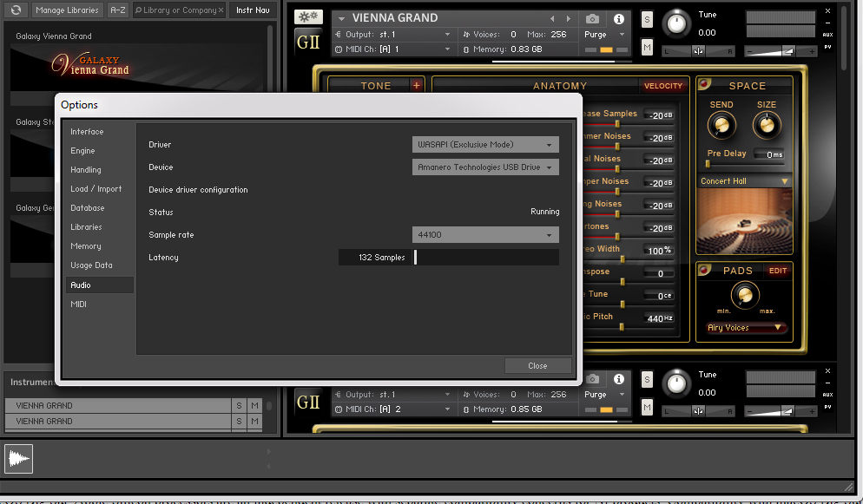Click the plus button next to TONE
Image resolution: width=863 pixels, height=504 pixels.
(x=417, y=85)
